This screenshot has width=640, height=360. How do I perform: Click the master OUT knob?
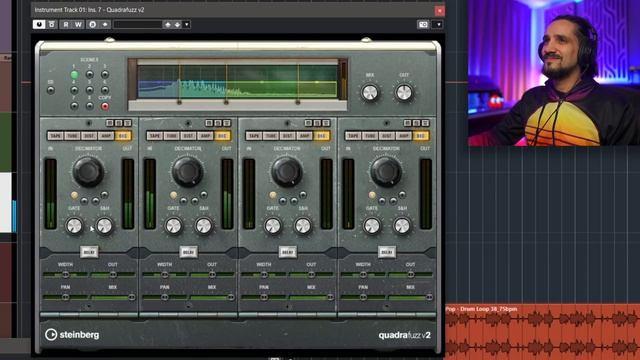point(404,93)
